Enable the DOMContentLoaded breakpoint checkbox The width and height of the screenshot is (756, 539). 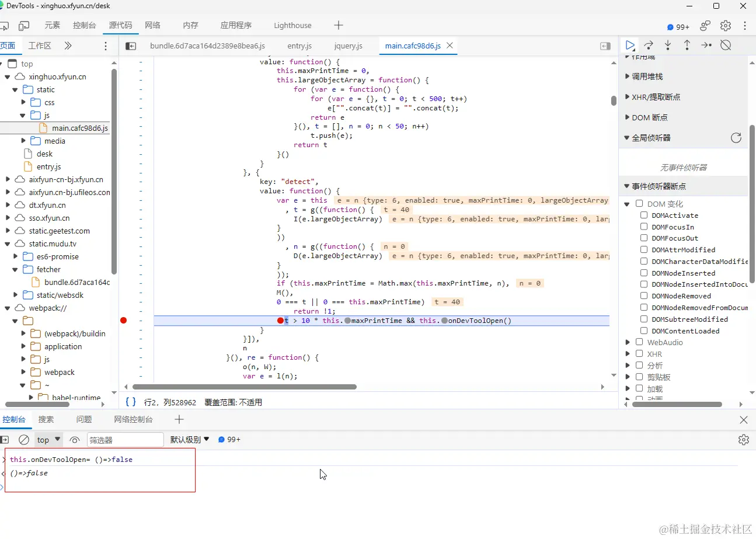point(644,331)
